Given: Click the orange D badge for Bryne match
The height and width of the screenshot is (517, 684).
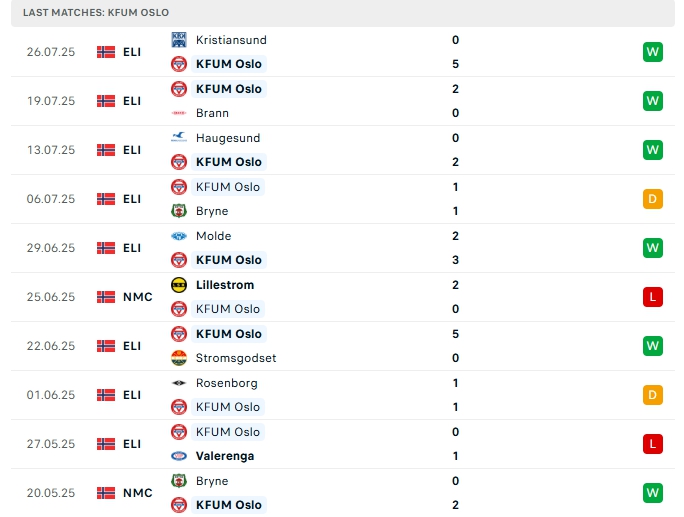Looking at the screenshot, I should [653, 199].
